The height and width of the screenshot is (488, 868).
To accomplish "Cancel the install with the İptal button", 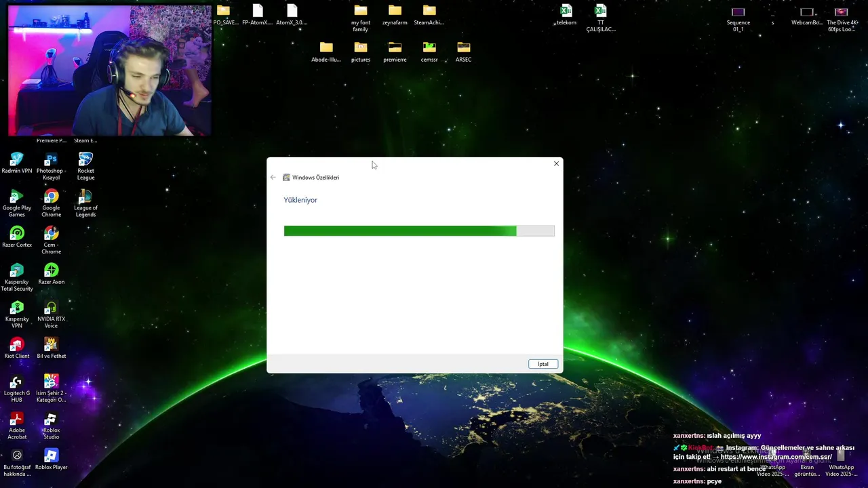I will pyautogui.click(x=543, y=364).
